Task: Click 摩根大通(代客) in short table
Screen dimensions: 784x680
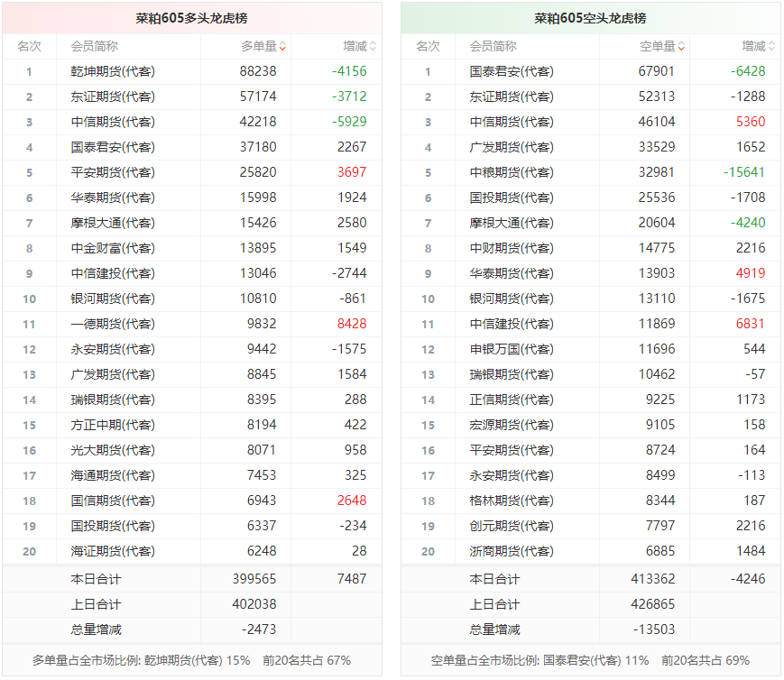Action: (x=512, y=223)
